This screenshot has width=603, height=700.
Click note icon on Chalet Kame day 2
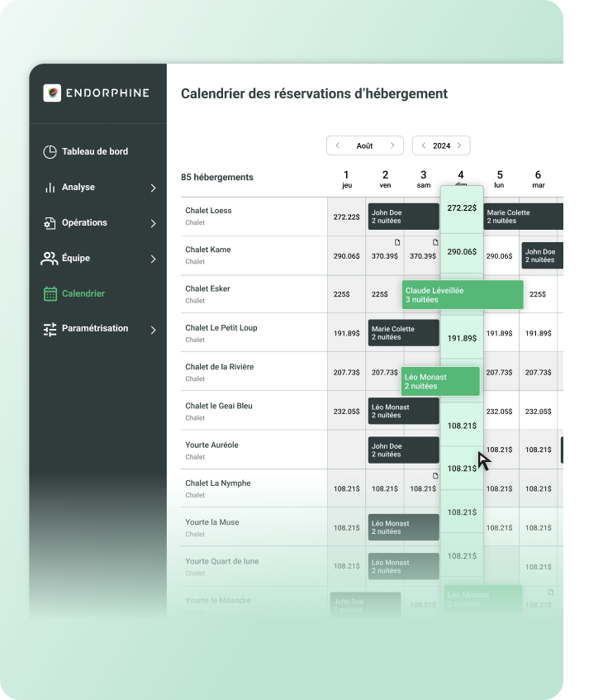coord(397,242)
